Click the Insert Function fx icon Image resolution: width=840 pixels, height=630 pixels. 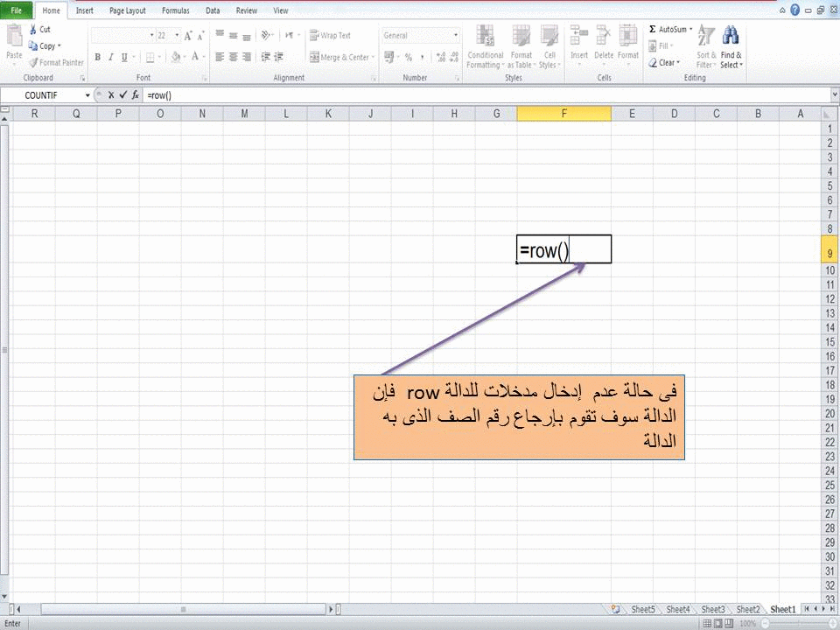[135, 94]
